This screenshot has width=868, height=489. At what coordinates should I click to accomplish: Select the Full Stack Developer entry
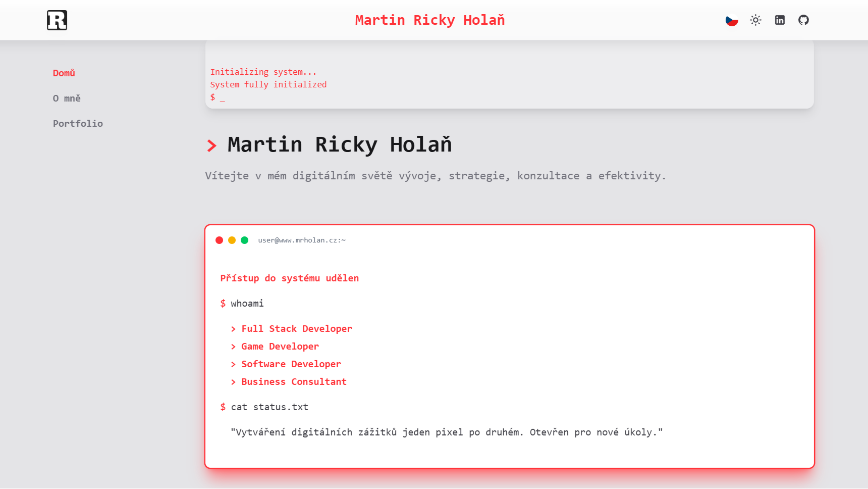point(296,329)
